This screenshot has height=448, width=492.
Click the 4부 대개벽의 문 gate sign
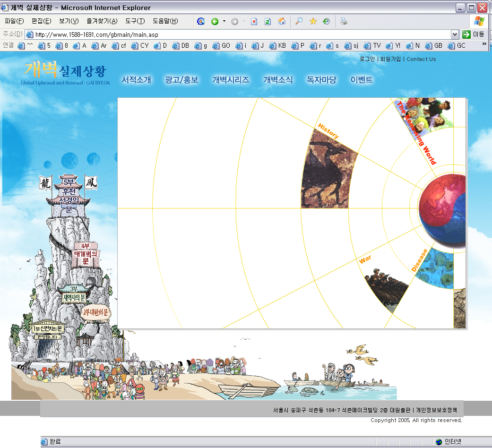click(x=86, y=254)
